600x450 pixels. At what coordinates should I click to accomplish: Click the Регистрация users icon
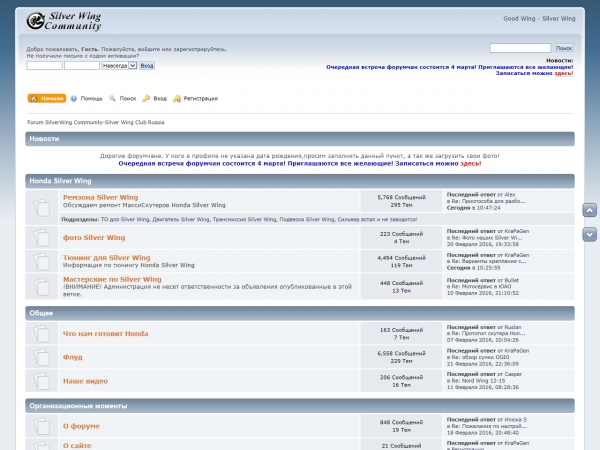point(177,99)
